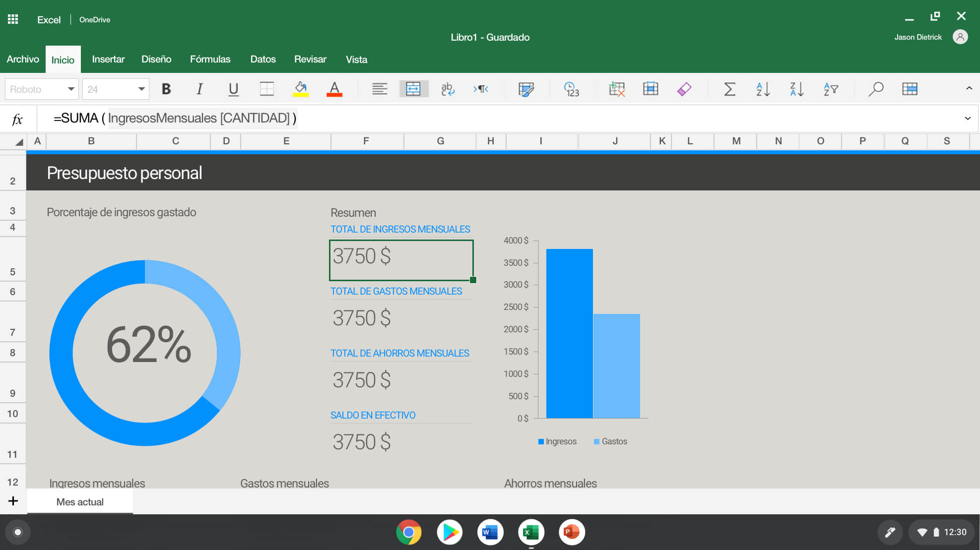980x550 pixels.
Task: Click the fx insert function icon
Action: (x=17, y=119)
